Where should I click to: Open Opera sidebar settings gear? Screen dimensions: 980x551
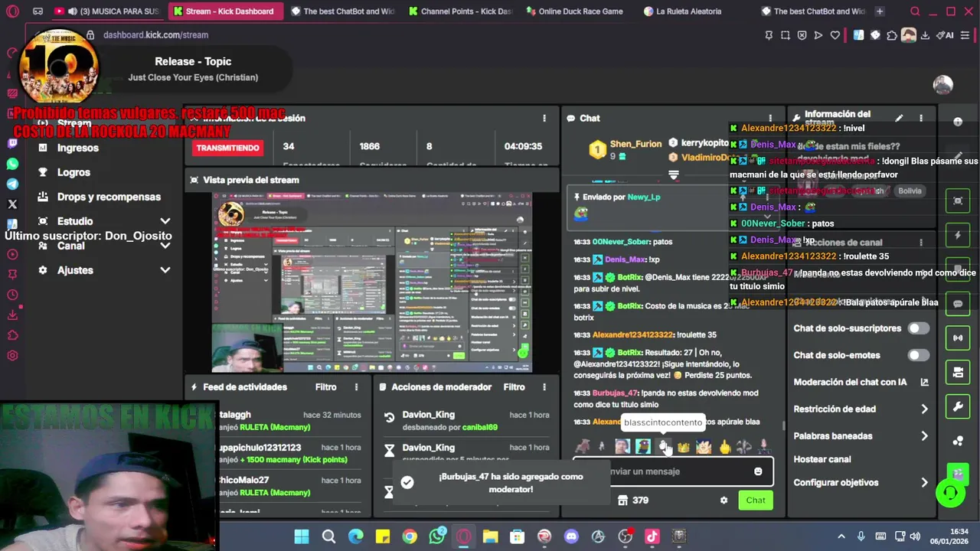click(x=12, y=355)
